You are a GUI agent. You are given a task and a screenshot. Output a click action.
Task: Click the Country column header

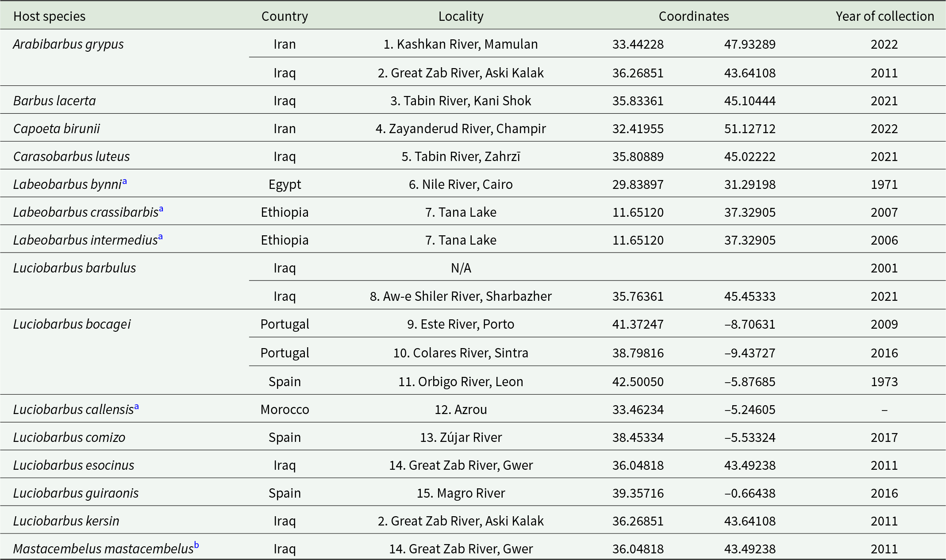tap(285, 16)
